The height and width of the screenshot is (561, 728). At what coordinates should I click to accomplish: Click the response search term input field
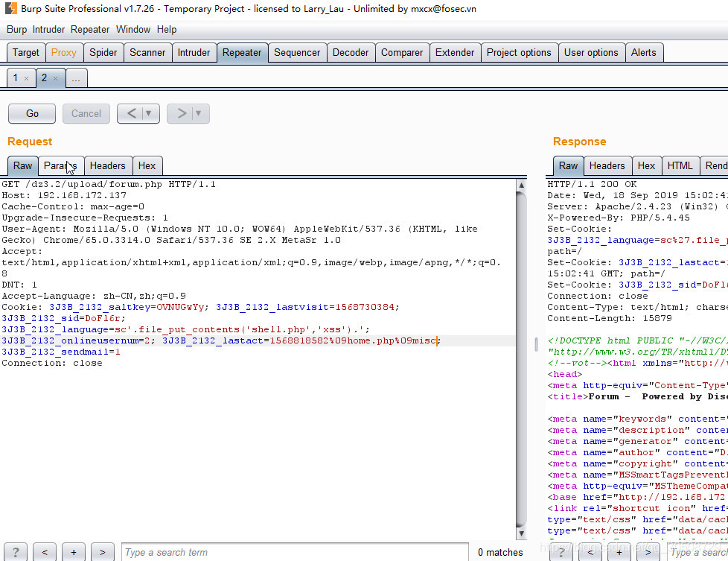point(697,552)
